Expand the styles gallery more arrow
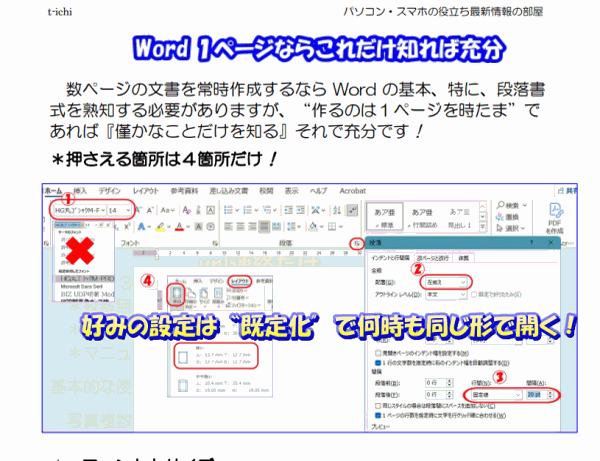This screenshot has width=600, height=461. [x=483, y=227]
